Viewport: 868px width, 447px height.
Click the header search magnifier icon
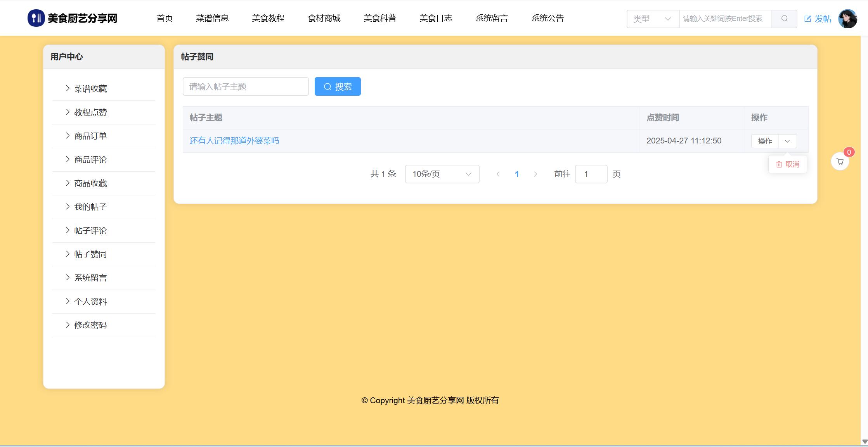pos(784,19)
